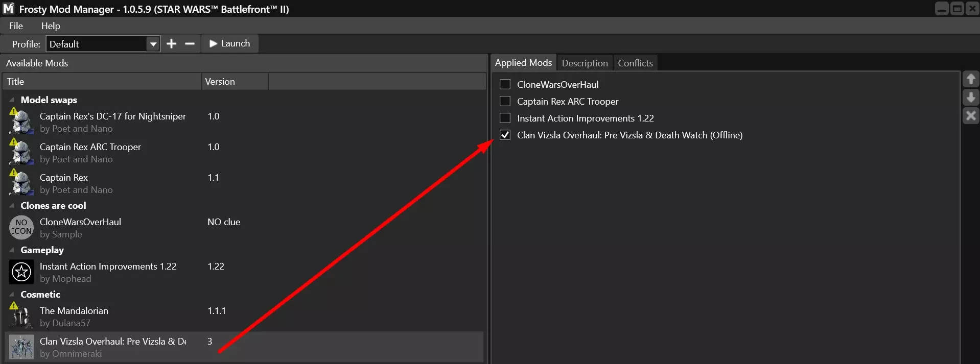
Task: Uncheck the Clan Vizsla Overhaul checkbox
Action: point(505,135)
